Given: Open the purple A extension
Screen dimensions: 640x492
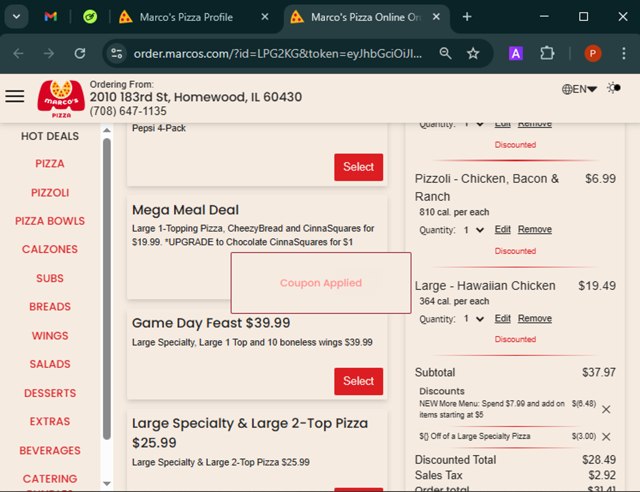Looking at the screenshot, I should tap(516, 53).
